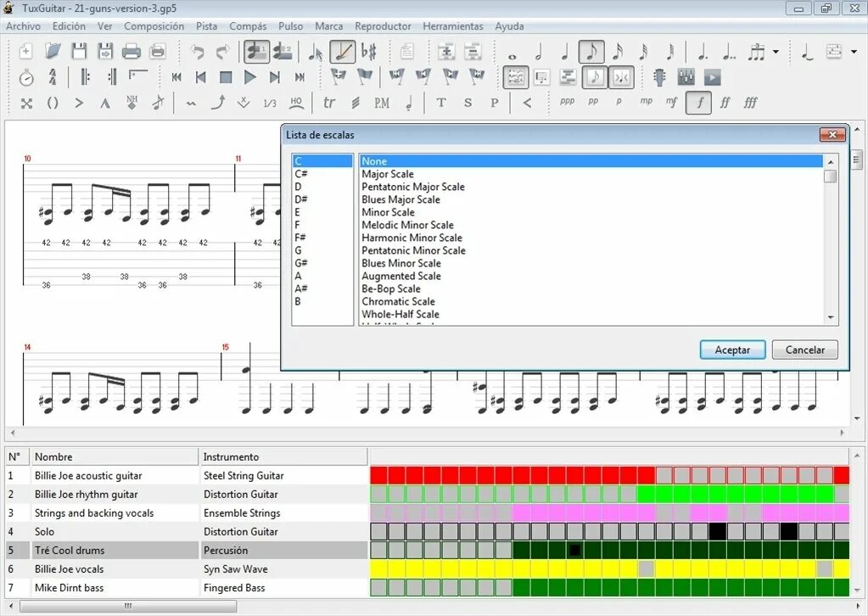
Task: Click the alternative repeat ending icon
Action: [x=137, y=76]
